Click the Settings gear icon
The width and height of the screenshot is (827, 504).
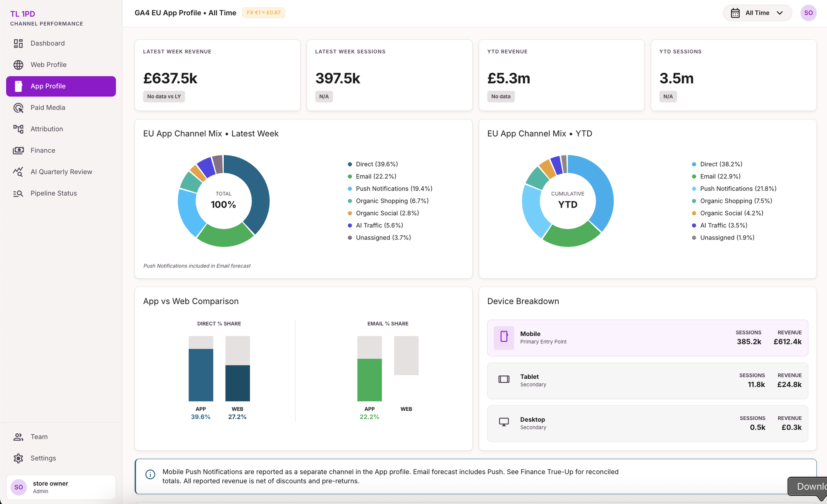[18, 458]
